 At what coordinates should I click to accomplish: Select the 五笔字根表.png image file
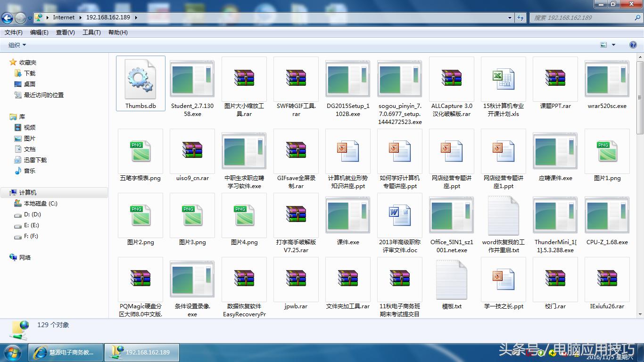pyautogui.click(x=140, y=151)
